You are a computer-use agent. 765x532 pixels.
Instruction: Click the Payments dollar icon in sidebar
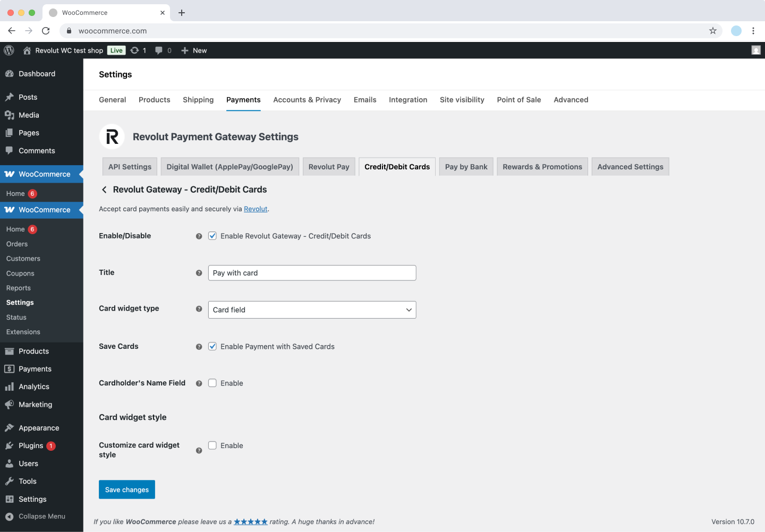(x=9, y=369)
